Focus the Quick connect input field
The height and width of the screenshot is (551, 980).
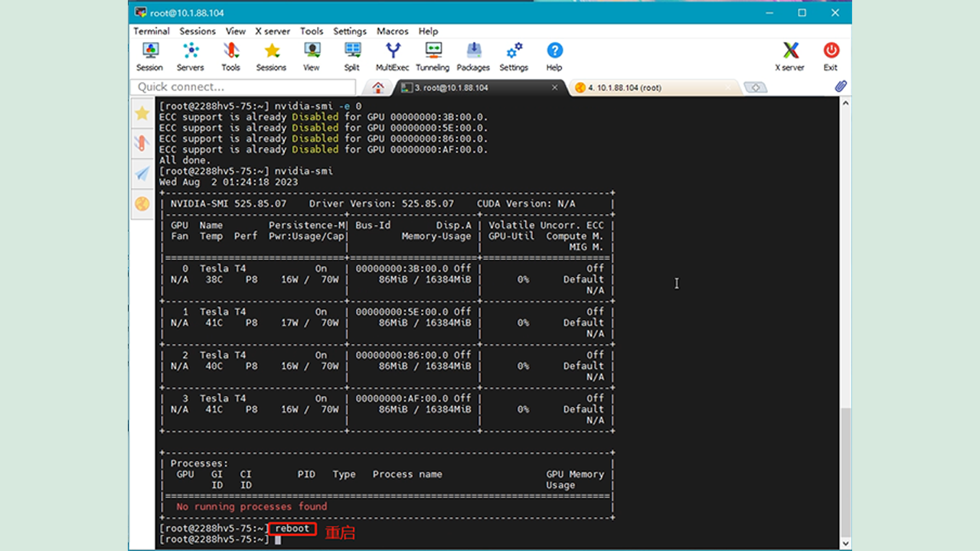pyautogui.click(x=243, y=87)
